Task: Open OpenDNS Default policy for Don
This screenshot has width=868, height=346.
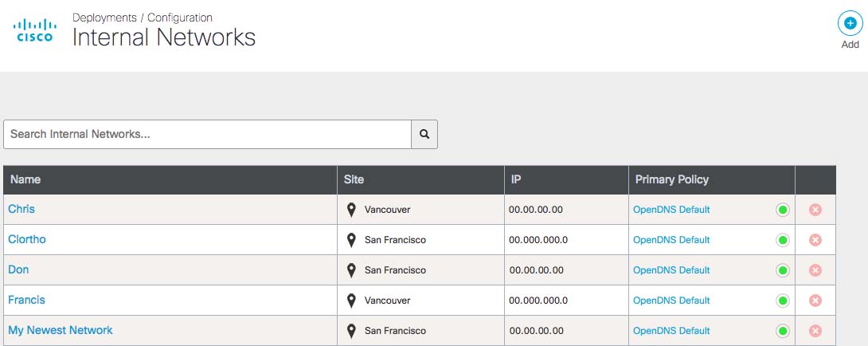Action: [x=671, y=270]
